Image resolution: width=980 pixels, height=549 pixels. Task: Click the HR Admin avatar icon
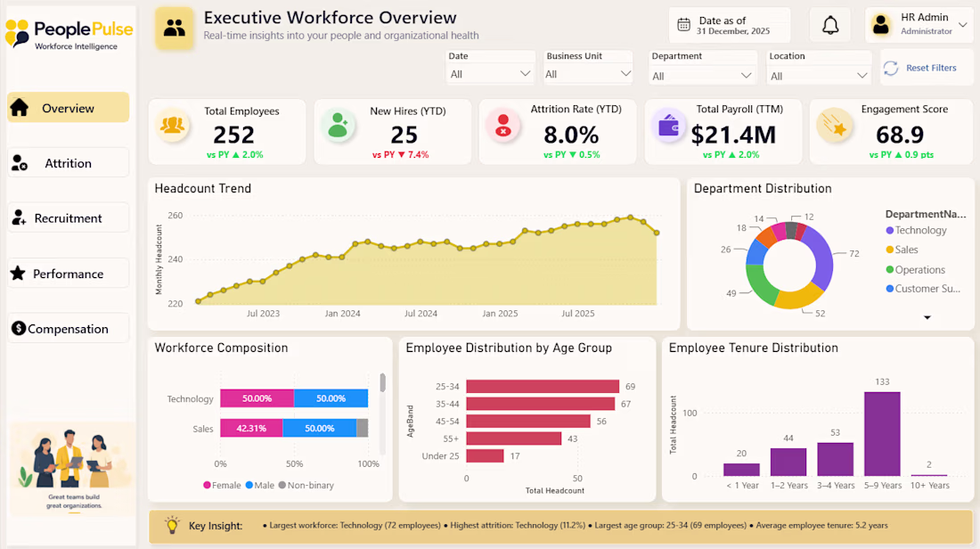[881, 24]
